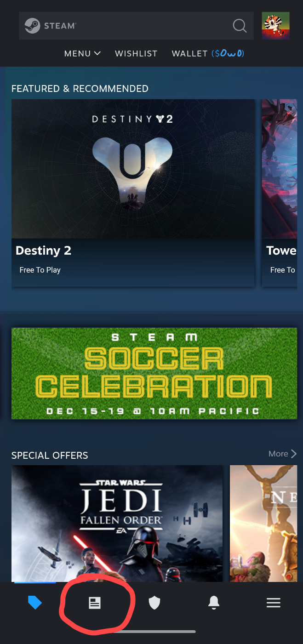303x644 pixels.
Task: Open the hamburger menu icon
Action: [x=274, y=603]
